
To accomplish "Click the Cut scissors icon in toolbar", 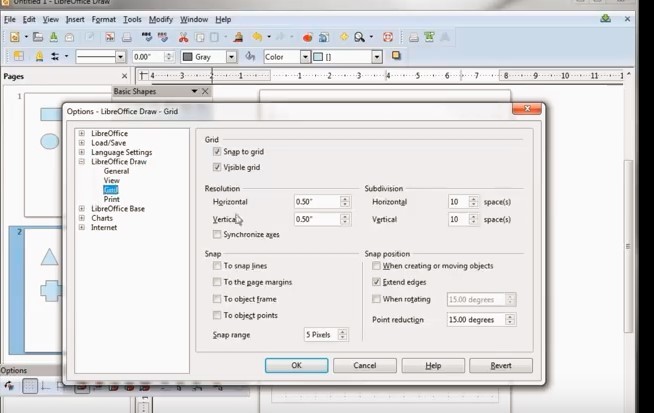I will [184, 37].
